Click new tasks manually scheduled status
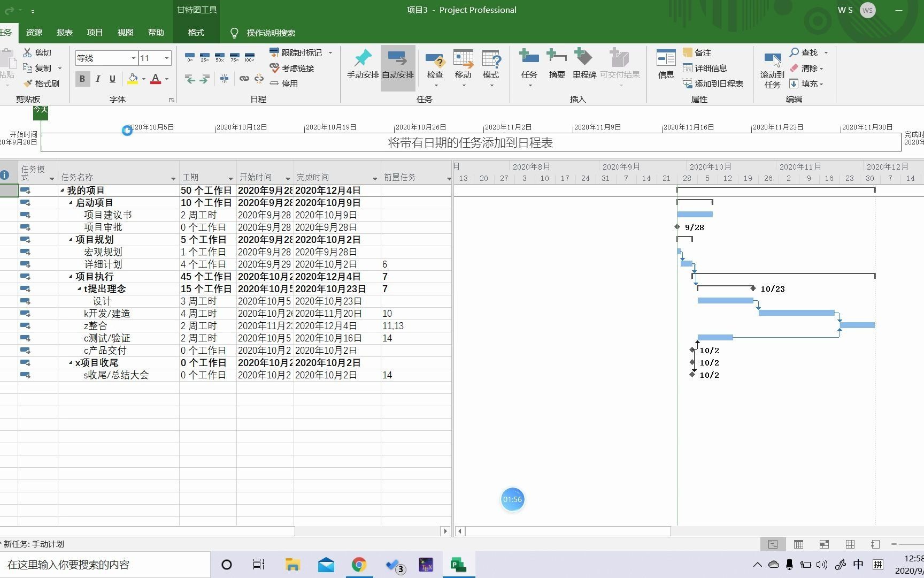 (33, 544)
